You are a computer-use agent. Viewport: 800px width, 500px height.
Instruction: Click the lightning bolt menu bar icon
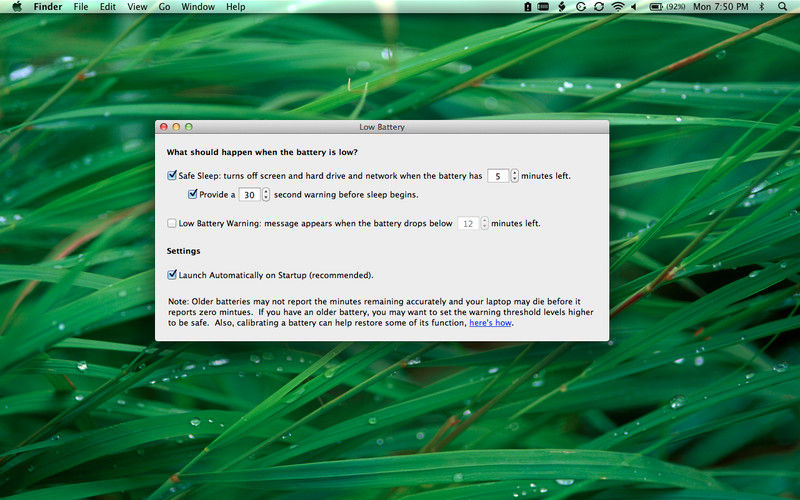pos(562,7)
